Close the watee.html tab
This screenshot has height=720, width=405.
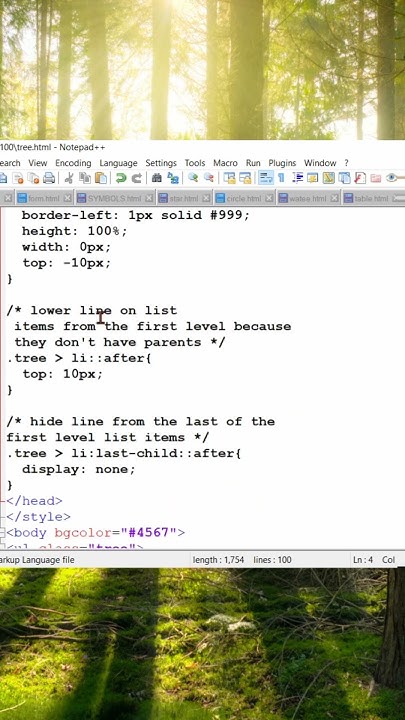point(334,198)
